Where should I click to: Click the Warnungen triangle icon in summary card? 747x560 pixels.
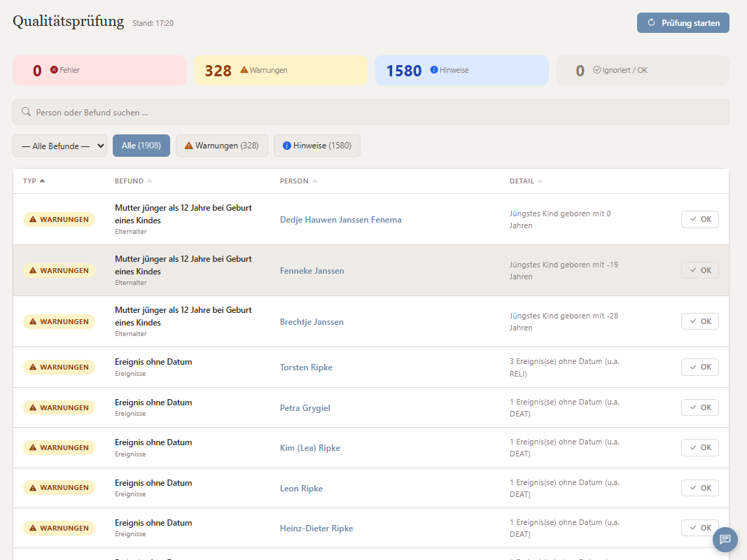coord(244,70)
